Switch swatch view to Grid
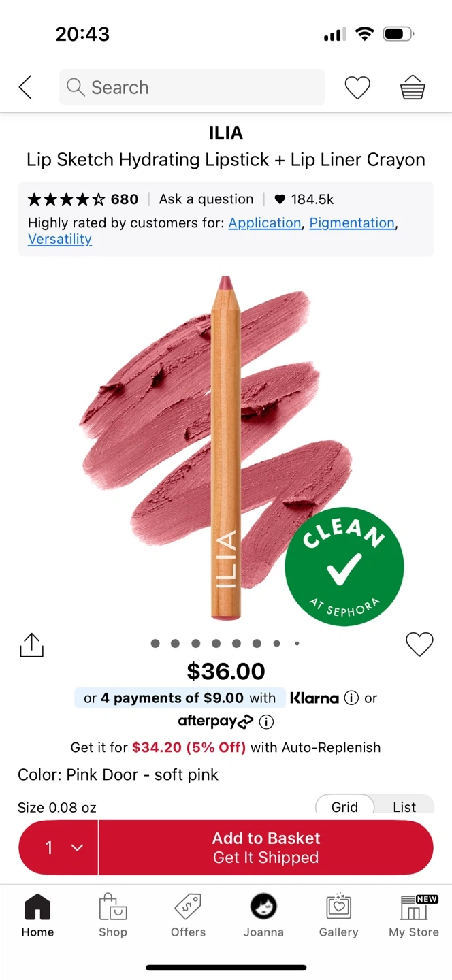 pos(344,806)
